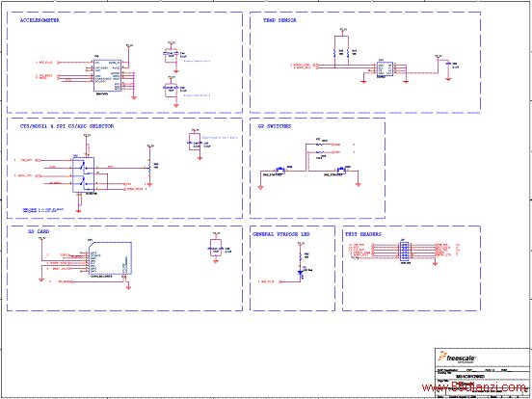Select the left pushbutton switch symbol
Image resolution: width=532 pixels, height=399 pixels.
coord(280,170)
